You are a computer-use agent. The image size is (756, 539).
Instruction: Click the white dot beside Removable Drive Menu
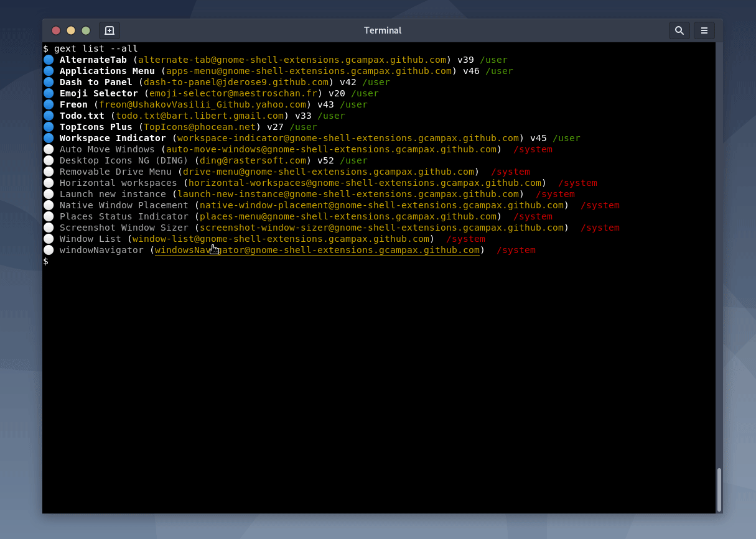(49, 172)
